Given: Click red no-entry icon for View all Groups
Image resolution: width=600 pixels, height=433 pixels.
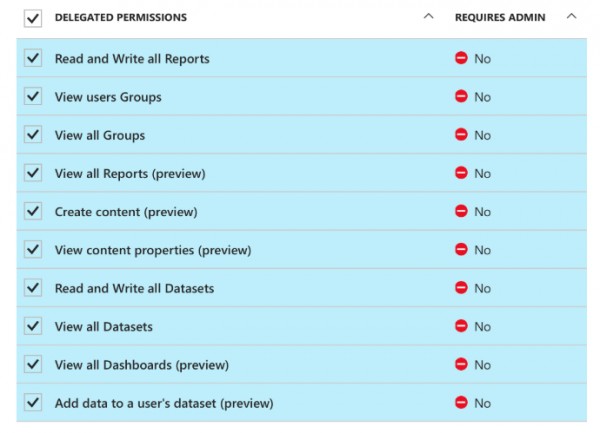Looking at the screenshot, I should coord(461,135).
